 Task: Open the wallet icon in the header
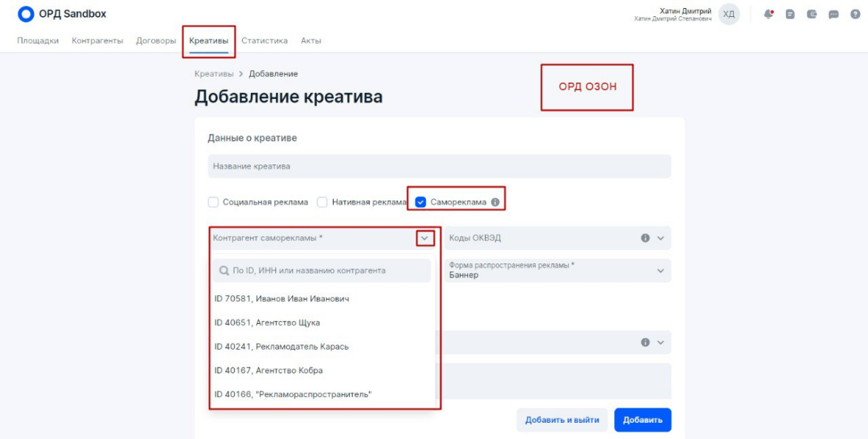(812, 15)
